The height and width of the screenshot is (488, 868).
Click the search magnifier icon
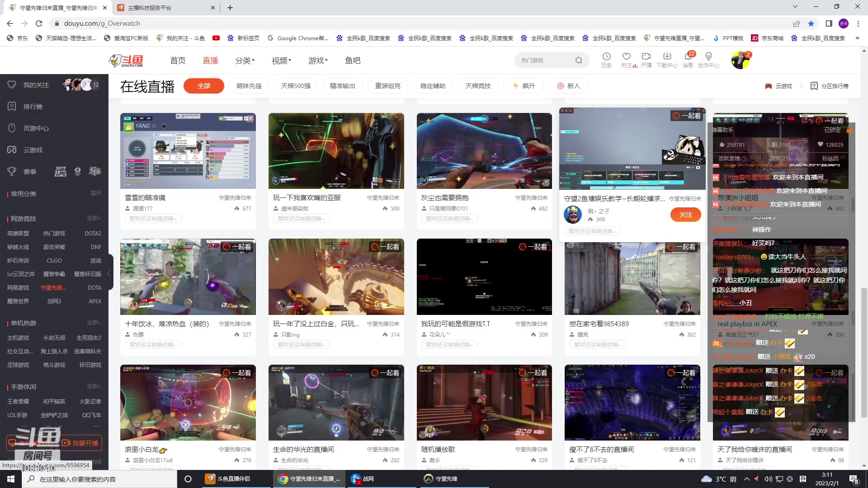pos(579,60)
